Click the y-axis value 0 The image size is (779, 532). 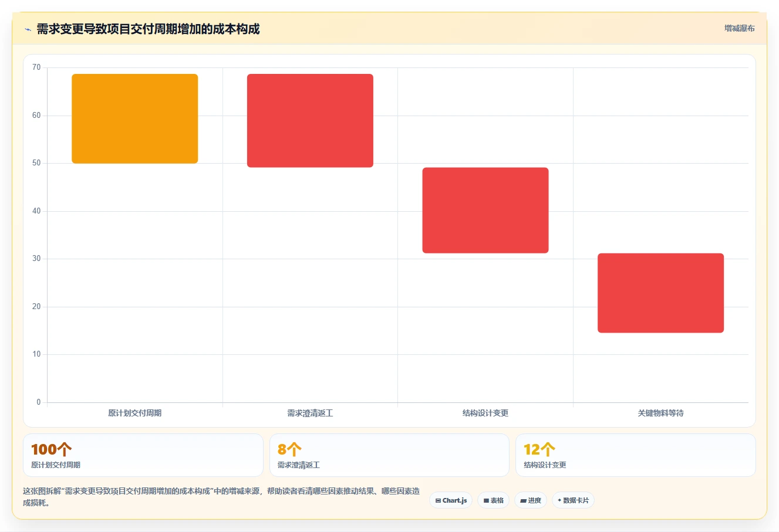39,402
